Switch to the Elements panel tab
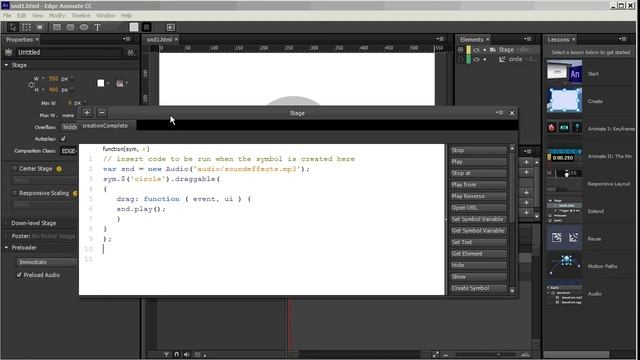 pyautogui.click(x=471, y=40)
